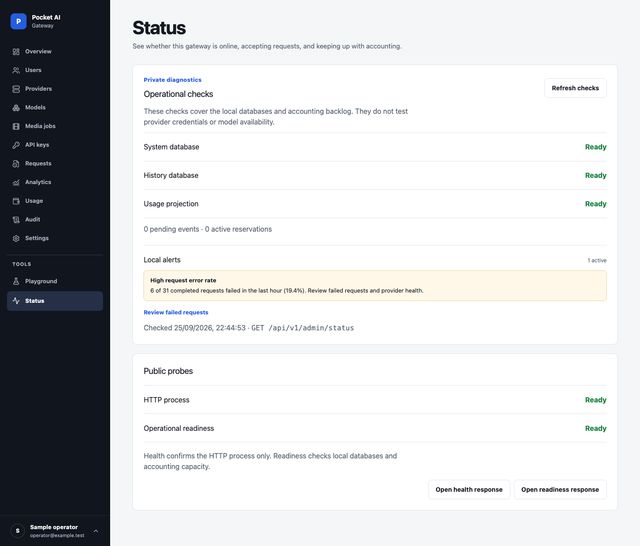Screen dimensions: 640x546
Task: Click the Requests sidebar icon
Action: tap(16, 164)
